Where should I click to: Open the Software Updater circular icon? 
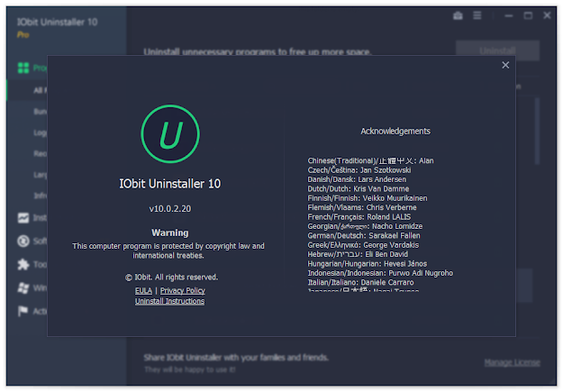23,241
